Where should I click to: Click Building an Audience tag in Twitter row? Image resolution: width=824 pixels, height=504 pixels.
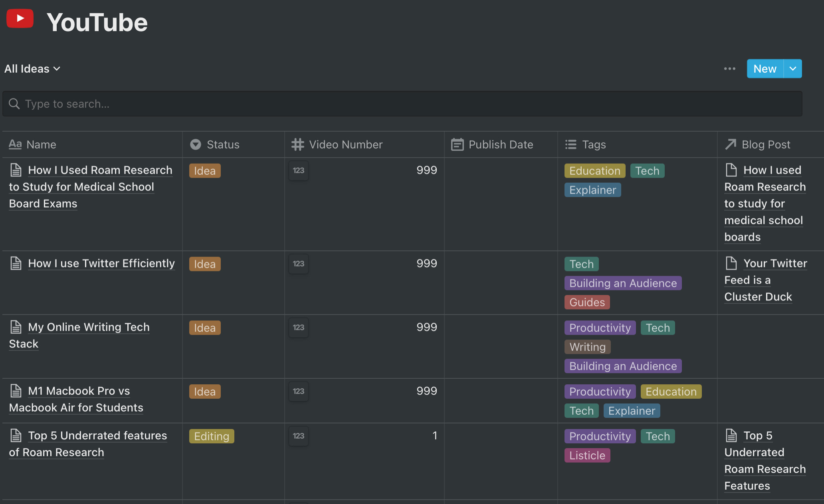pos(623,283)
